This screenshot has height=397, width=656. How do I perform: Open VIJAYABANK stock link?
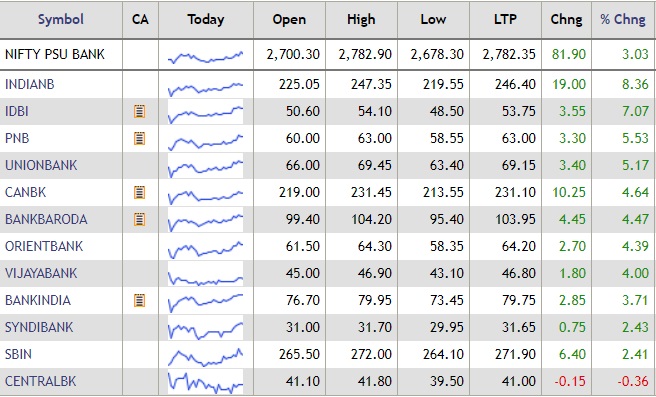[41, 273]
